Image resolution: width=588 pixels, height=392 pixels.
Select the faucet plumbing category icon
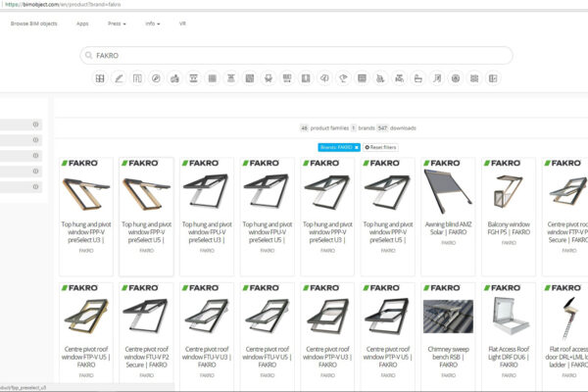(400, 78)
